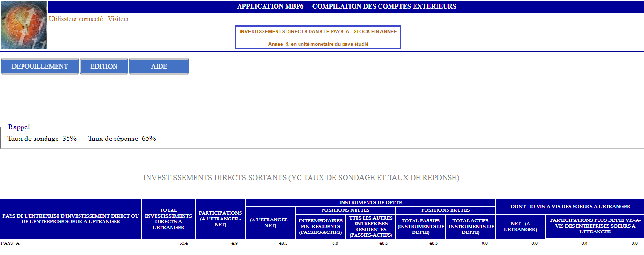Click the 'INVESTISSEMENTS DIRECTS SORTANTS' section heading

[301, 178]
